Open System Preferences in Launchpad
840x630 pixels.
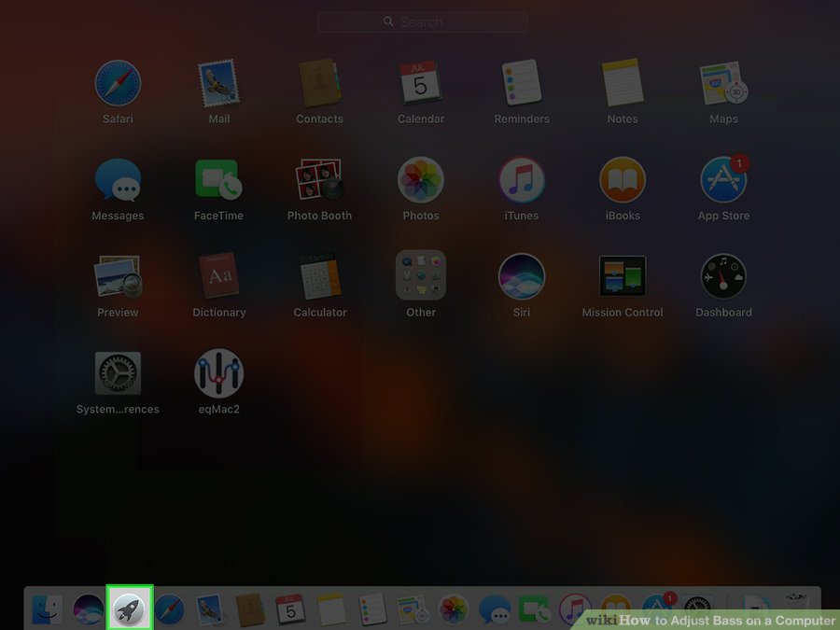[118, 372]
